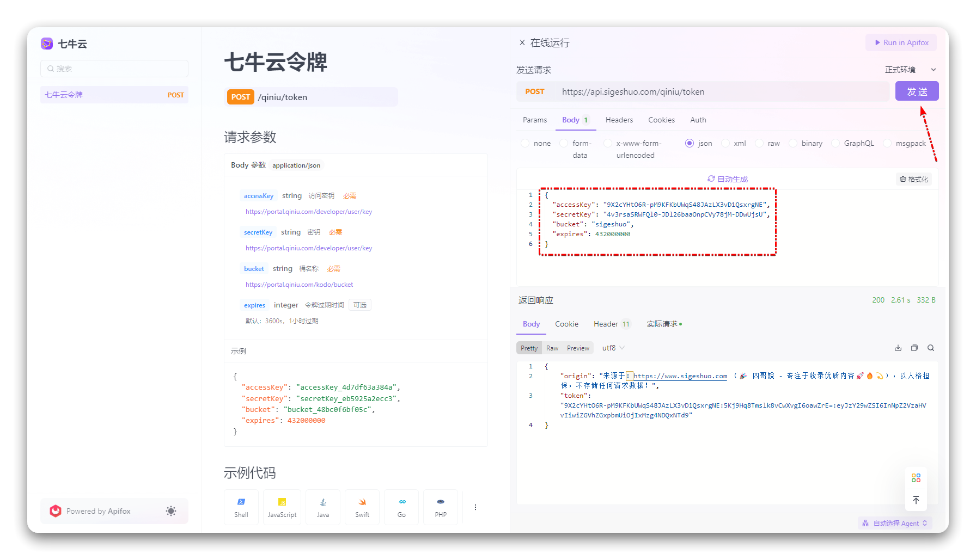Switch response view to Pretty
The height and width of the screenshot is (560, 976).
point(529,348)
